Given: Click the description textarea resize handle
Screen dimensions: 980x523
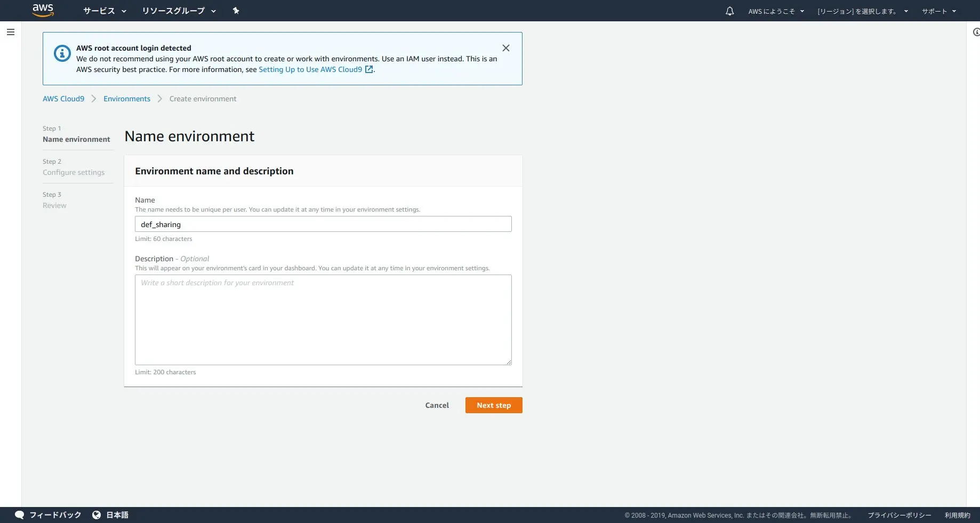Looking at the screenshot, I should tap(509, 362).
